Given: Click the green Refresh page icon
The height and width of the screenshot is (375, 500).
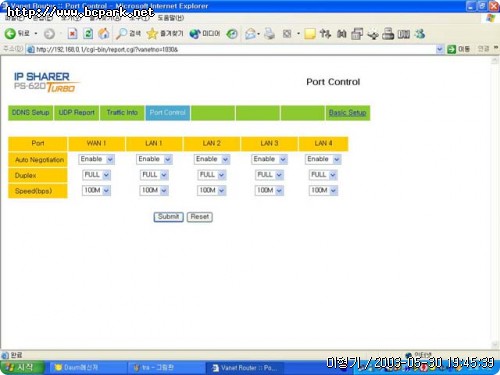Looking at the screenshot, I should [x=88, y=33].
